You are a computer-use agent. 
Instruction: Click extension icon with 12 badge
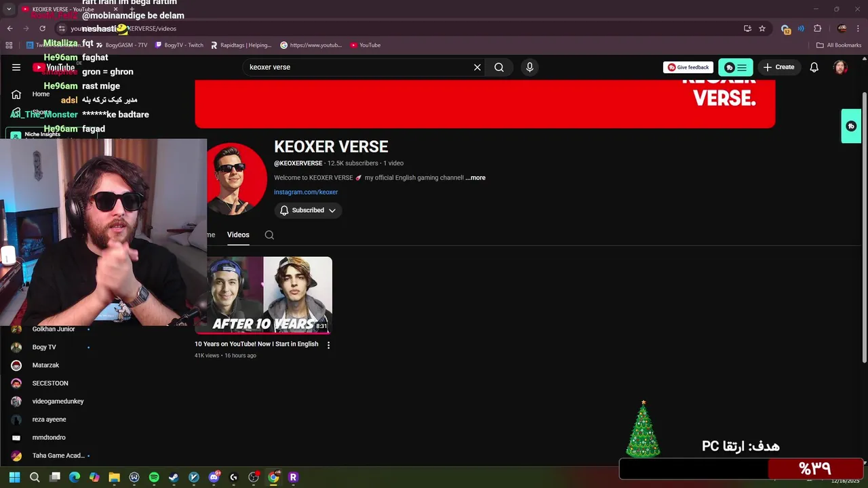[x=785, y=28]
